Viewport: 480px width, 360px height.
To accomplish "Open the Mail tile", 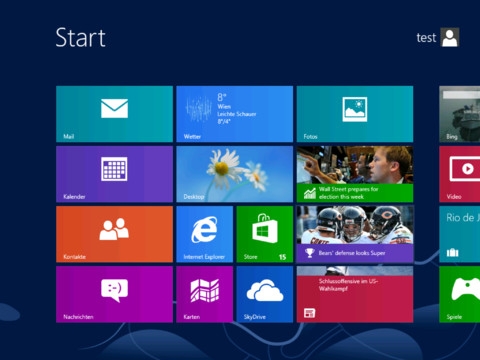I will click(114, 114).
